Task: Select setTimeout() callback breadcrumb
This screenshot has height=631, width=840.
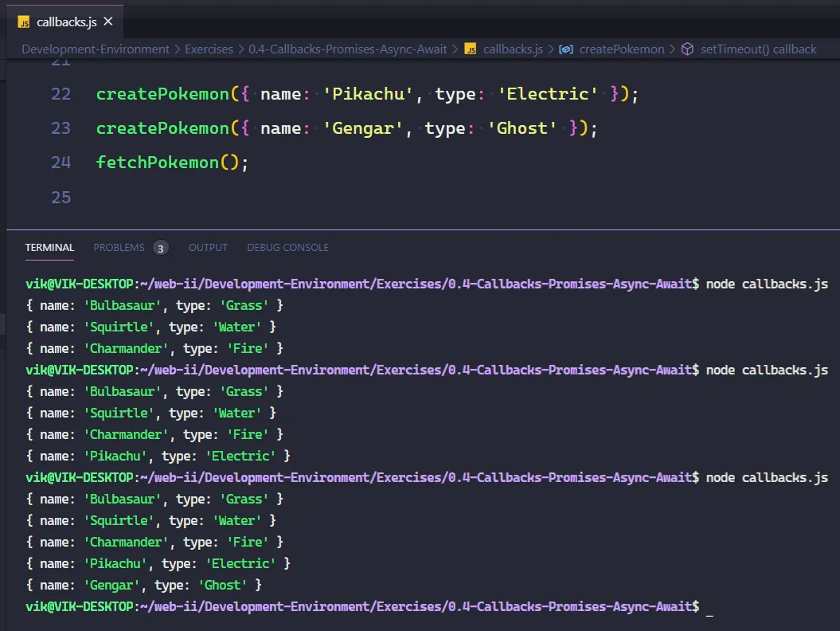Action: (758, 49)
